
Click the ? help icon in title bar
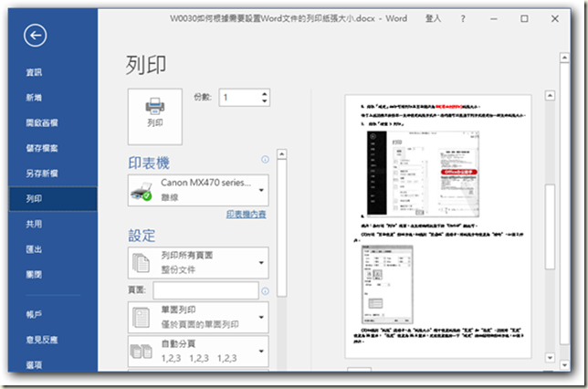(463, 18)
